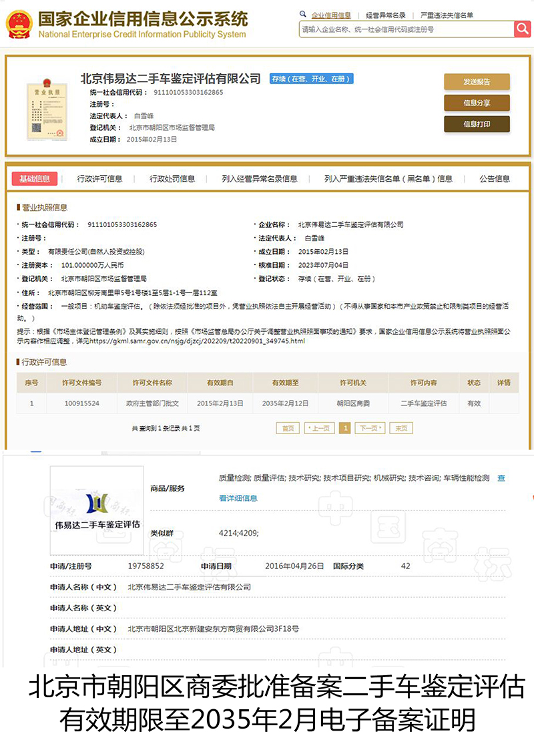This screenshot has height=756, width=534.
Task: Open the 列入经营异常名录信息 tab
Action: click(259, 179)
